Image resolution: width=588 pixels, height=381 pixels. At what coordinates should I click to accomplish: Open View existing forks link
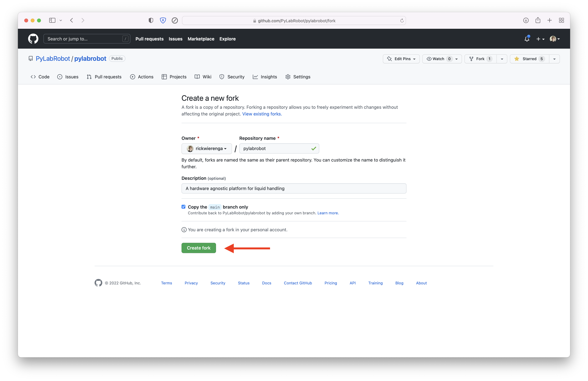[x=262, y=114]
